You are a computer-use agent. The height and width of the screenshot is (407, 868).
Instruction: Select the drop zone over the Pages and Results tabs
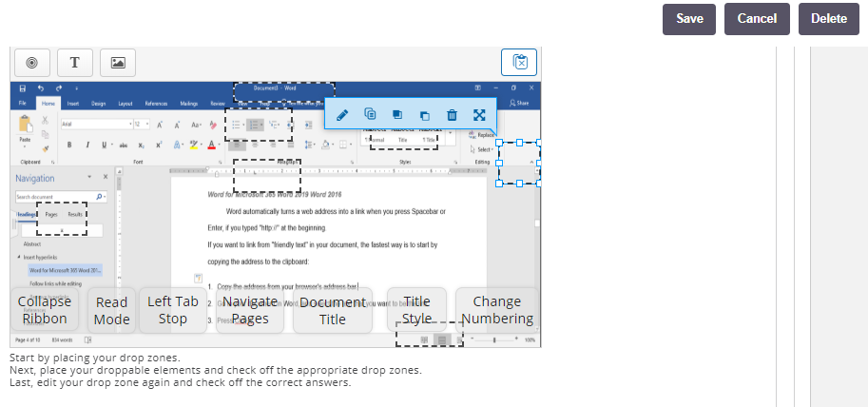pos(62,219)
